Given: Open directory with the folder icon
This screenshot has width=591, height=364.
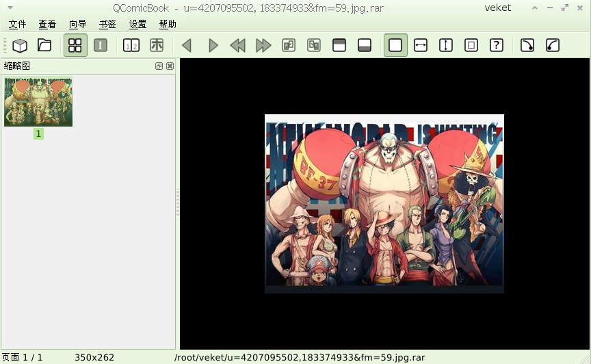Looking at the screenshot, I should pyautogui.click(x=44, y=45).
